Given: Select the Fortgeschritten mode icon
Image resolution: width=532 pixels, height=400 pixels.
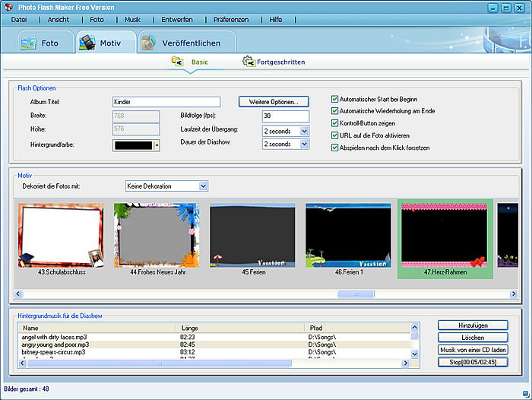Looking at the screenshot, I should tap(248, 62).
